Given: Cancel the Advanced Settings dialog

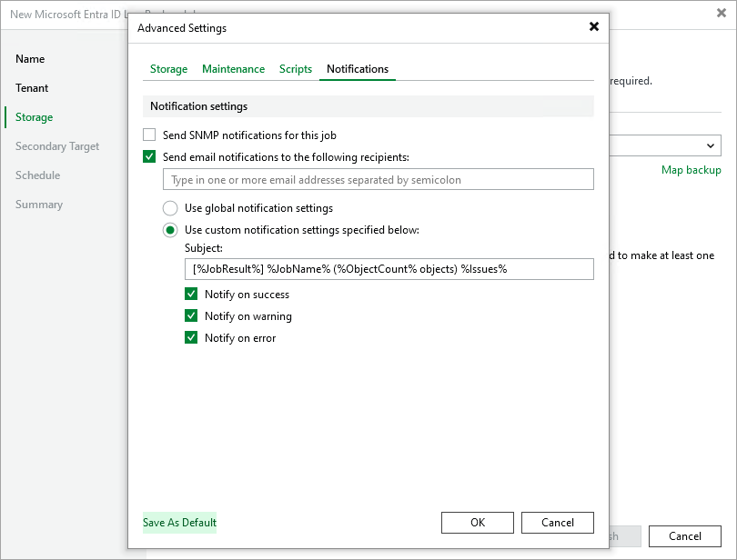Looking at the screenshot, I should [557, 523].
